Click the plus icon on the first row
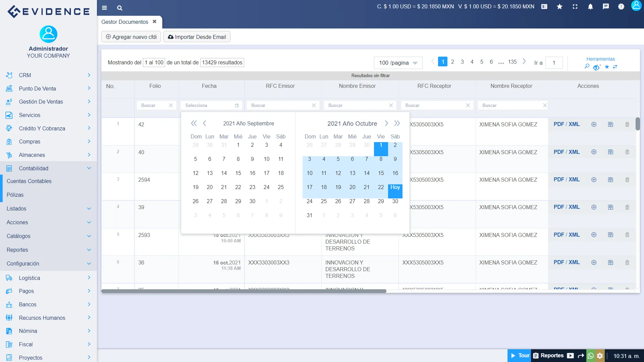Image resolution: width=644 pixels, height=362 pixels. coord(594,124)
